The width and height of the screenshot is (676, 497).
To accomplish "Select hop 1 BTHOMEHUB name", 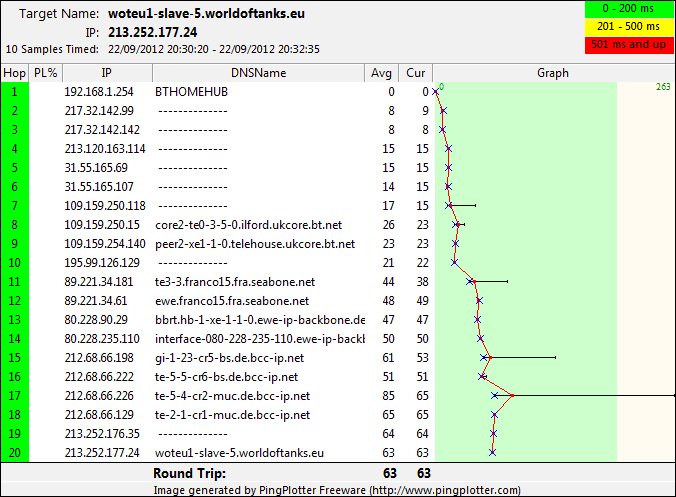I will 191,92.
